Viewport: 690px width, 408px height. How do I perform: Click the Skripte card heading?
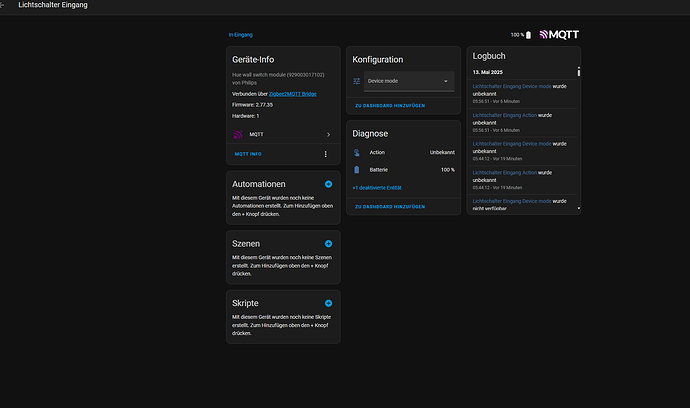[245, 303]
